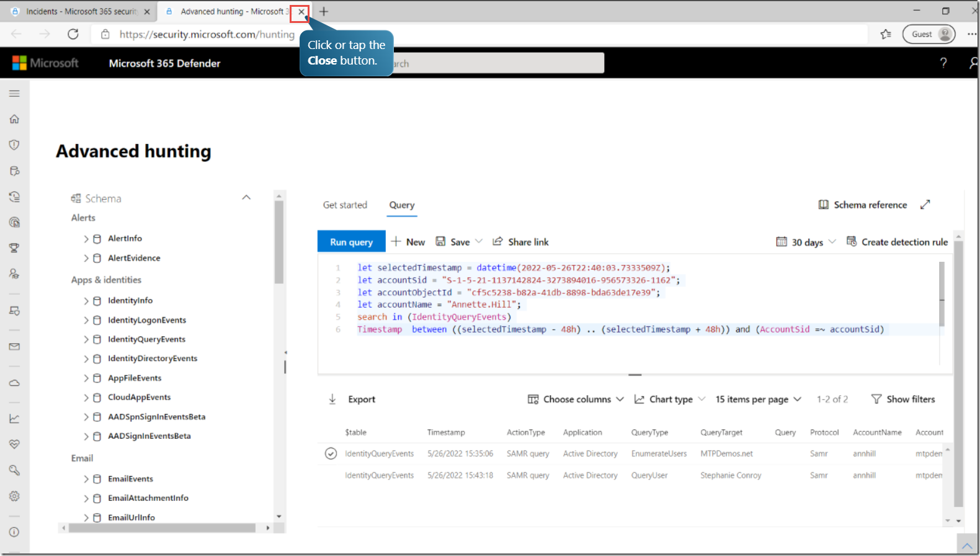Open the Save dropdown arrow
980x556 pixels.
point(479,241)
